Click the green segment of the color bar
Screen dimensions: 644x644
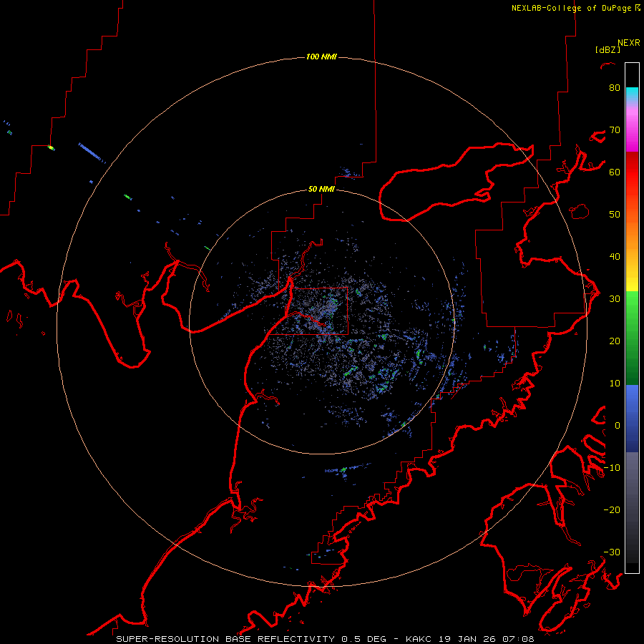[632, 338]
